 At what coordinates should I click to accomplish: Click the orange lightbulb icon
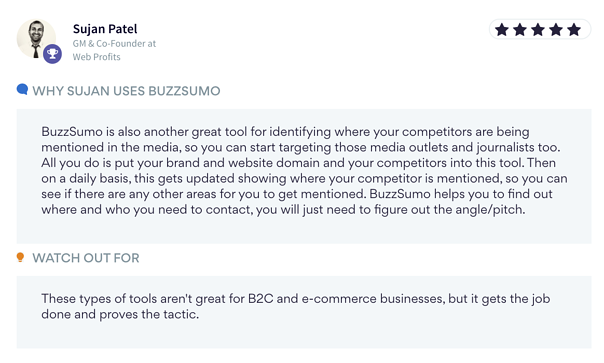pos(20,257)
